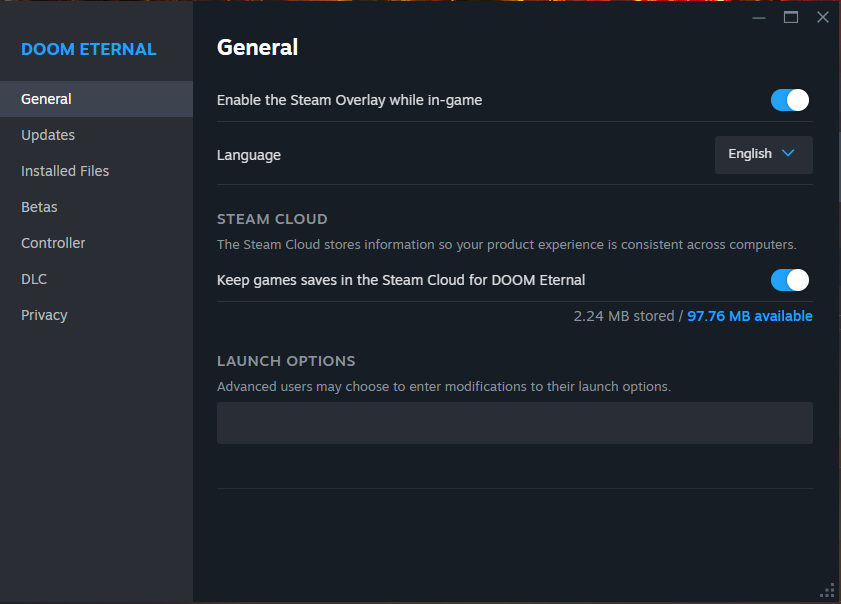
Task: Select the Betas tab
Action: (38, 207)
